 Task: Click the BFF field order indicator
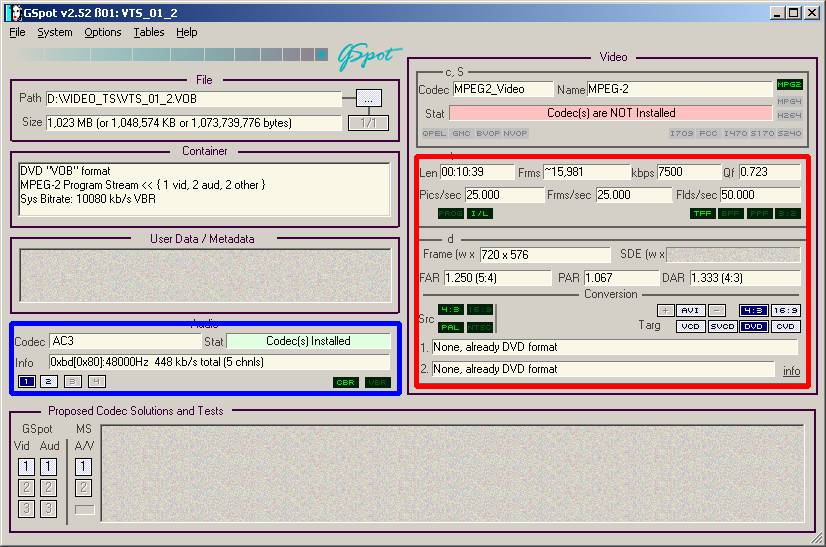(731, 213)
